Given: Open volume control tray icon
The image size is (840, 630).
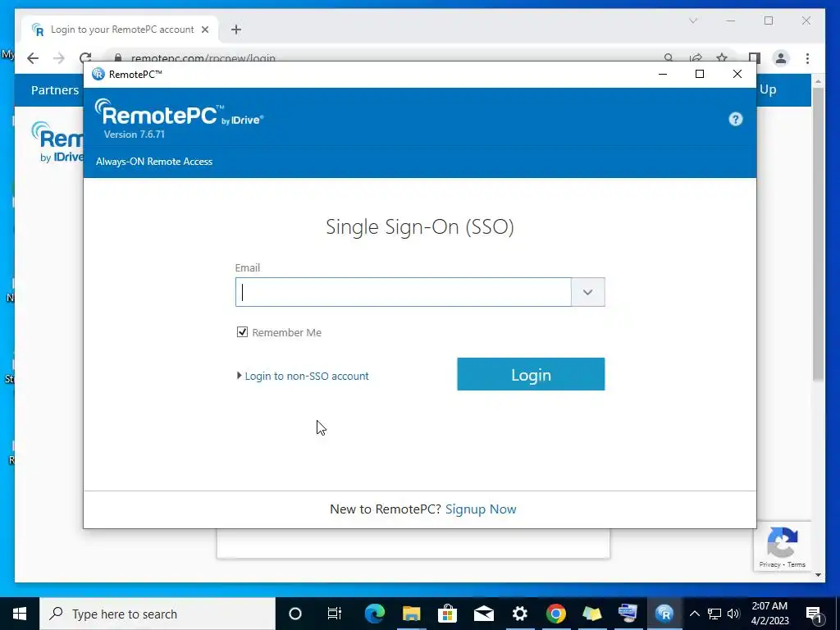Looking at the screenshot, I should (x=733, y=614).
